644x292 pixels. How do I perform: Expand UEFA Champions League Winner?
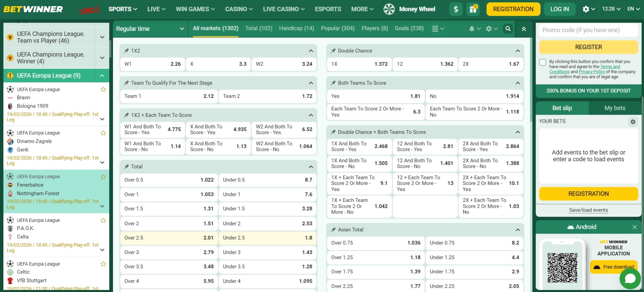point(102,58)
